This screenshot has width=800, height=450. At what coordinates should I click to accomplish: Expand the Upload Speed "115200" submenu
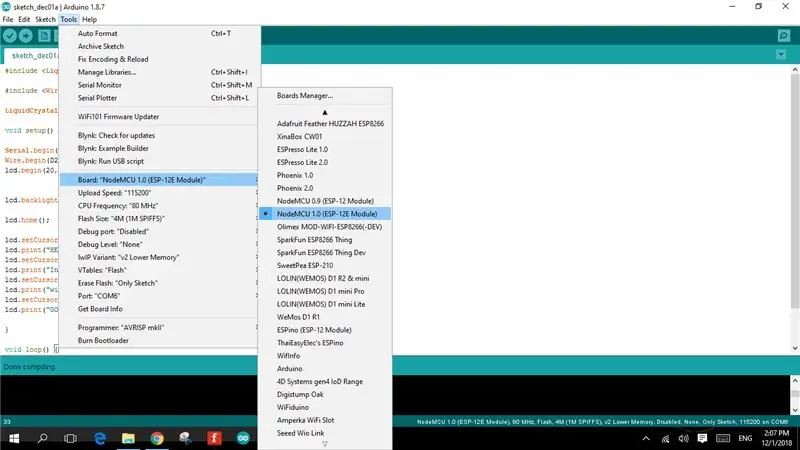(158, 193)
